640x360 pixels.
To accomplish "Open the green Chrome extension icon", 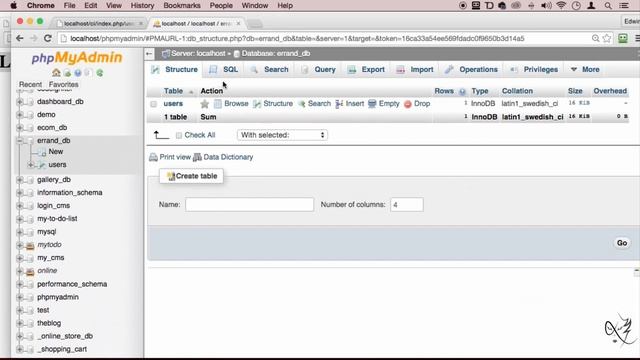I will pos(623,38).
